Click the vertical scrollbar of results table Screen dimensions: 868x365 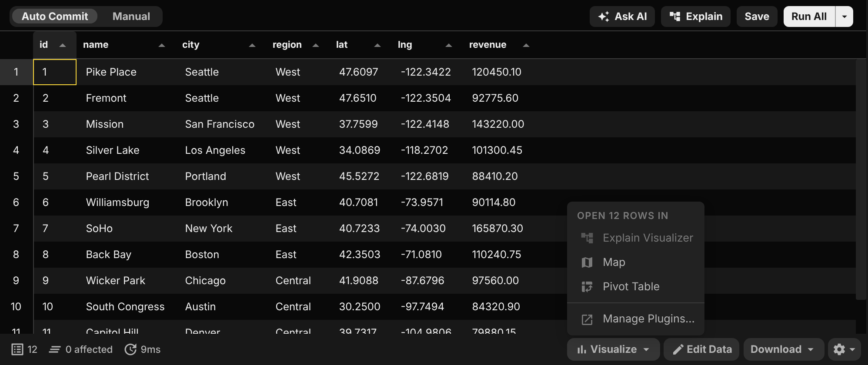pyautogui.click(x=861, y=179)
